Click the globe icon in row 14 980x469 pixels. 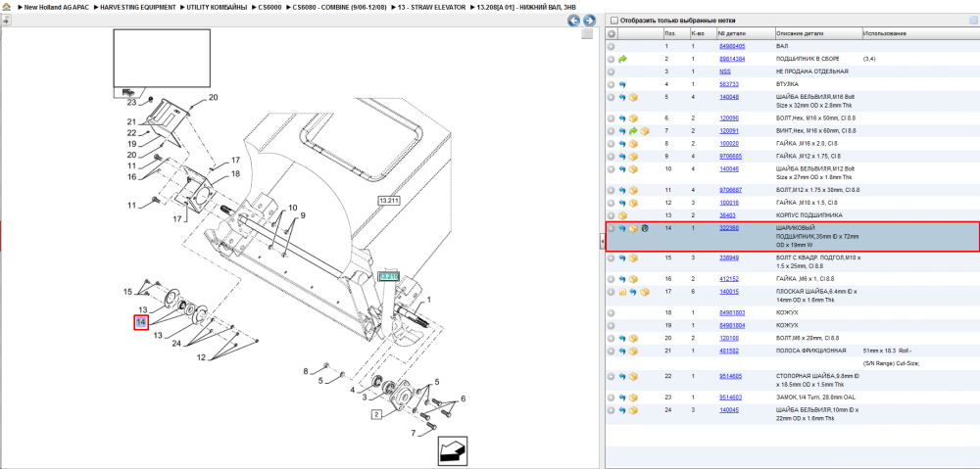(645, 228)
